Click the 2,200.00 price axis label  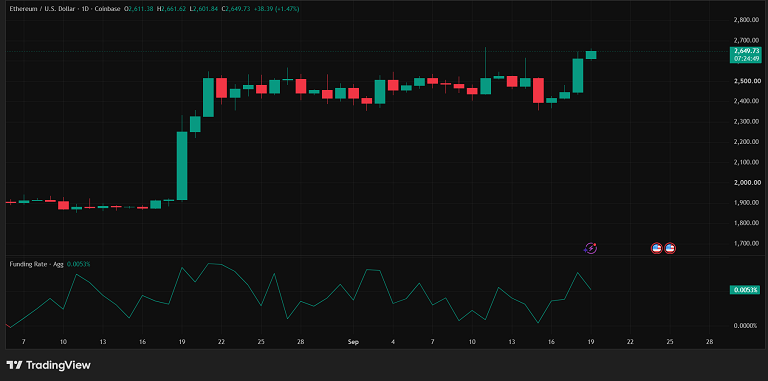click(746, 142)
